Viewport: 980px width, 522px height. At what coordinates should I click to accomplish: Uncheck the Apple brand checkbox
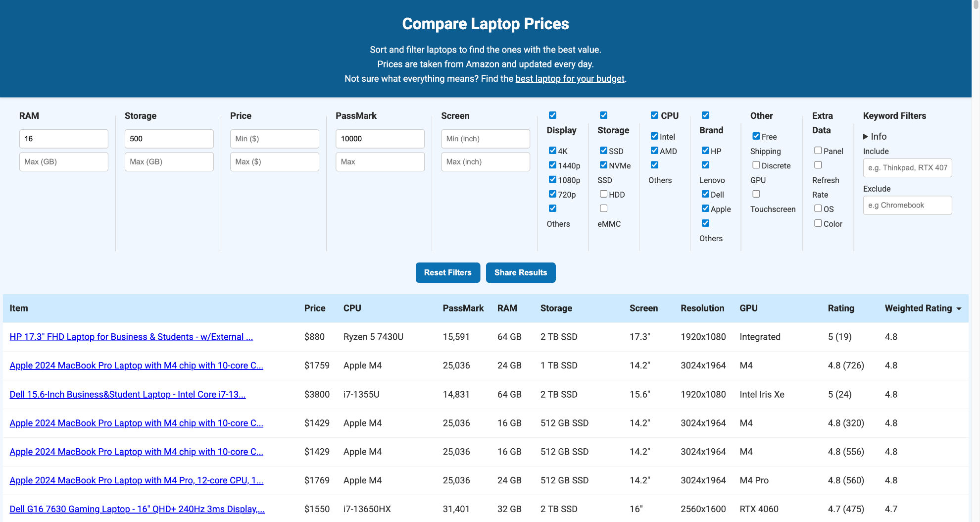point(705,209)
